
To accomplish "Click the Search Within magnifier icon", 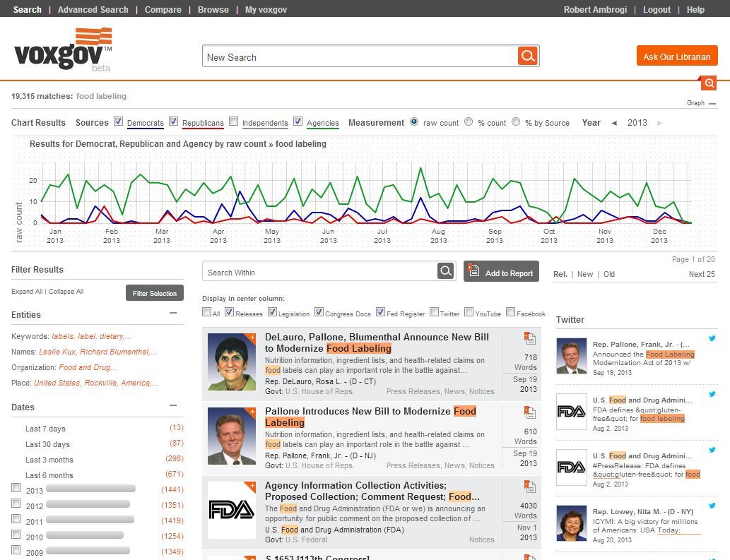I will click(x=445, y=270).
